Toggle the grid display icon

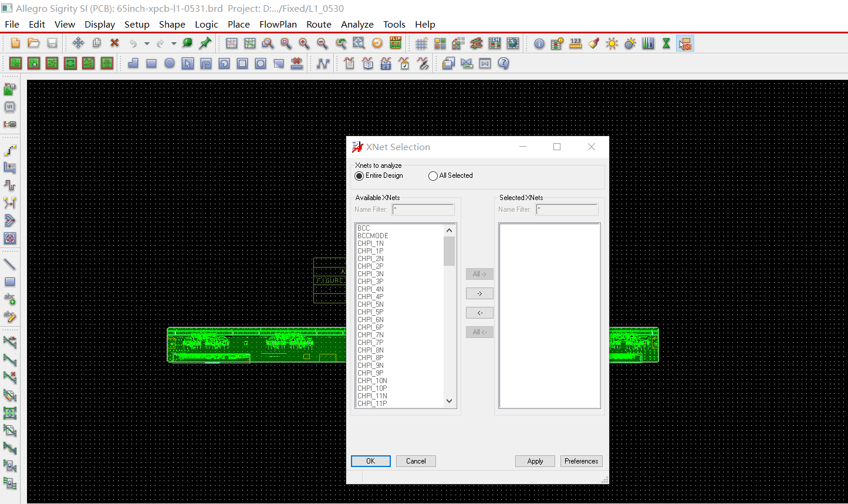[421, 43]
